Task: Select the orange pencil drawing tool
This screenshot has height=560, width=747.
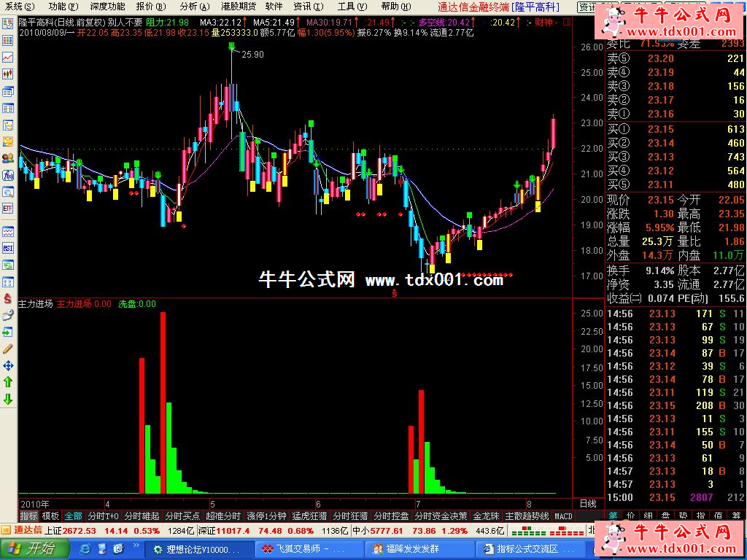Action: (x=8, y=349)
